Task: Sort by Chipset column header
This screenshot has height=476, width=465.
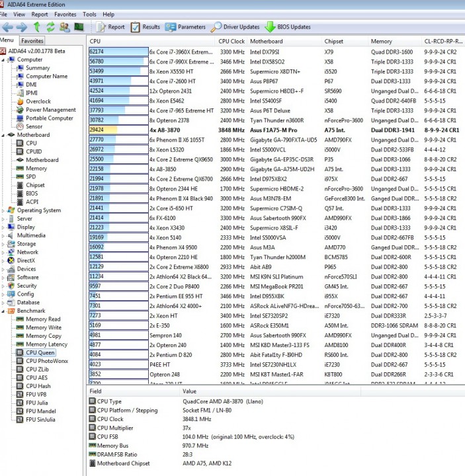Action: (x=345, y=41)
